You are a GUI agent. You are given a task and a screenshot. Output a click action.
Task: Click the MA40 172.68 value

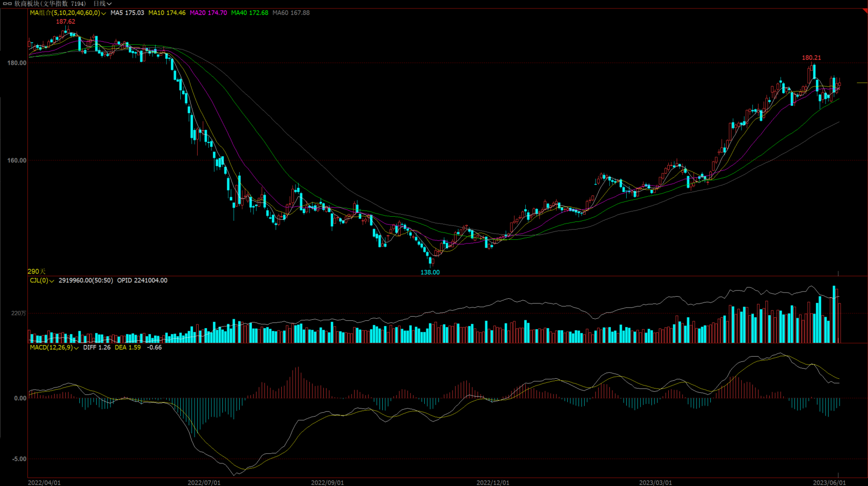(x=250, y=13)
